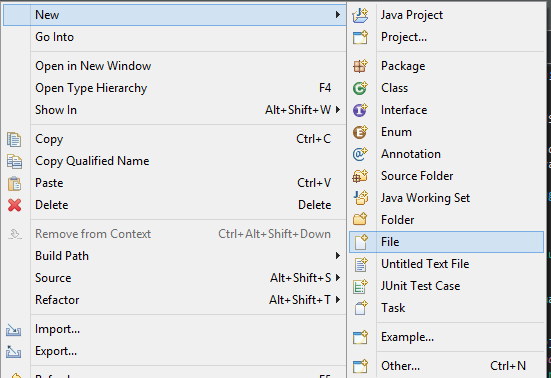Open Example... wizard entry

pyautogui.click(x=446, y=337)
